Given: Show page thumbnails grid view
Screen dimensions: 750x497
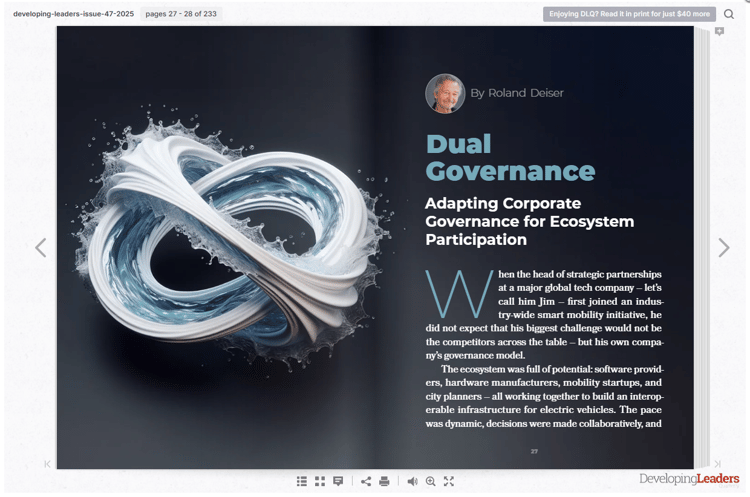Looking at the screenshot, I should (320, 481).
